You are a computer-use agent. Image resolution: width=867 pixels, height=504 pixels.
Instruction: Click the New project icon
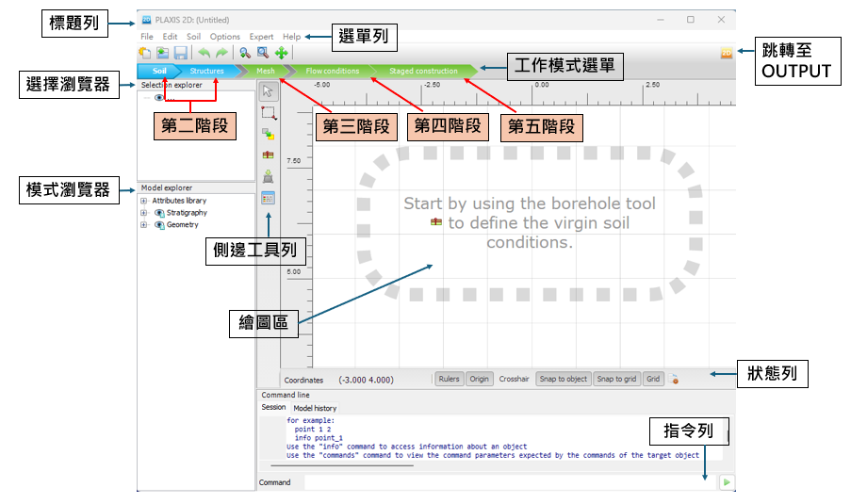coord(144,53)
